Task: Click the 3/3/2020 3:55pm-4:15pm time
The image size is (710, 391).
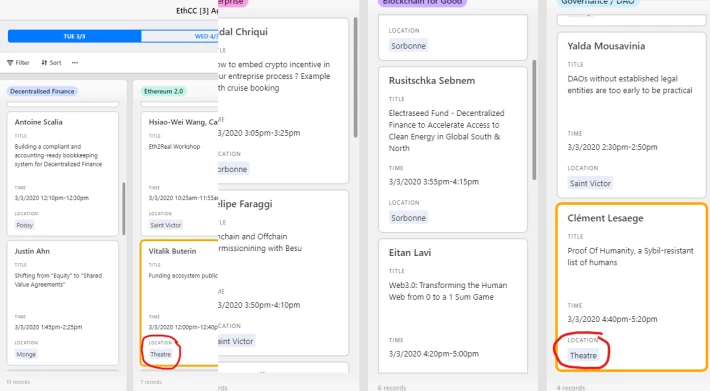Action: [434, 182]
